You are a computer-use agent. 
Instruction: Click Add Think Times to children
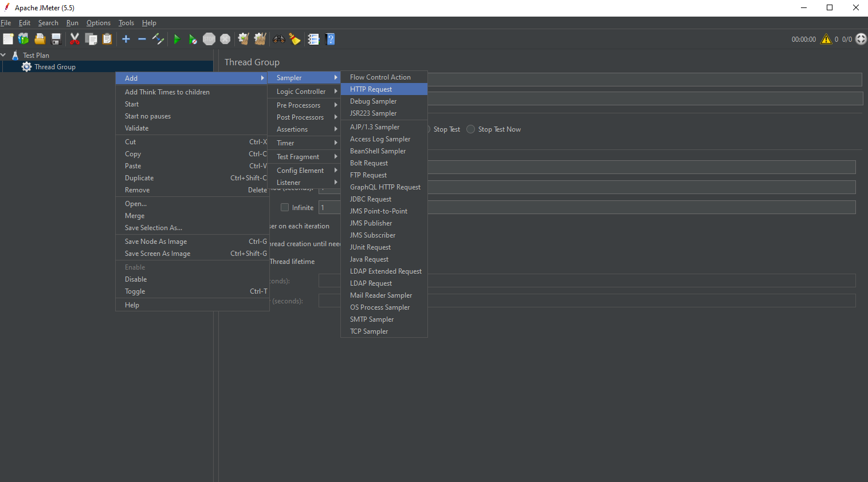pyautogui.click(x=192, y=92)
